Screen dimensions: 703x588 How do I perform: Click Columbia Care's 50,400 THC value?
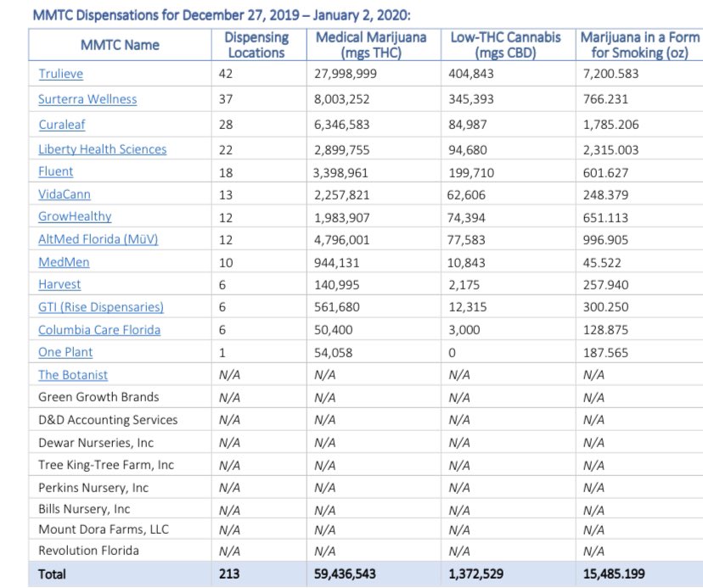click(333, 330)
